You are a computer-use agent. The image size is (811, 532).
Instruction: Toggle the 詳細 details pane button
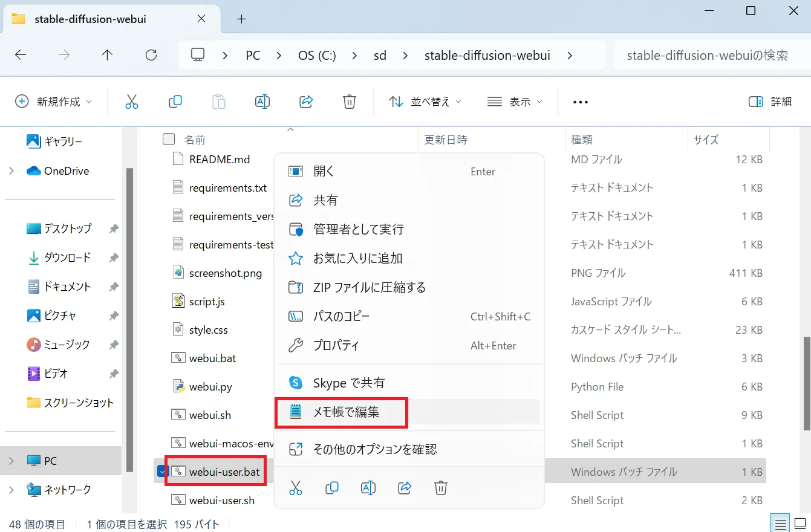point(770,102)
